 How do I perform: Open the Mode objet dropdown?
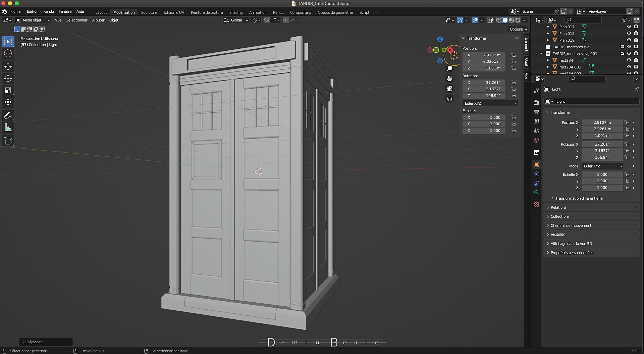[x=33, y=20]
